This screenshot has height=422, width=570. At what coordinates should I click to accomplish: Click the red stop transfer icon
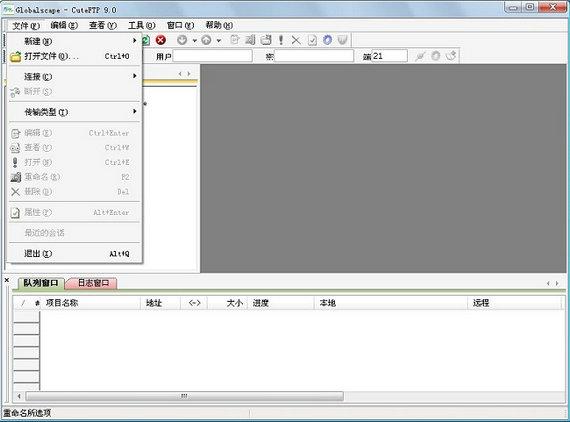[x=161, y=40]
